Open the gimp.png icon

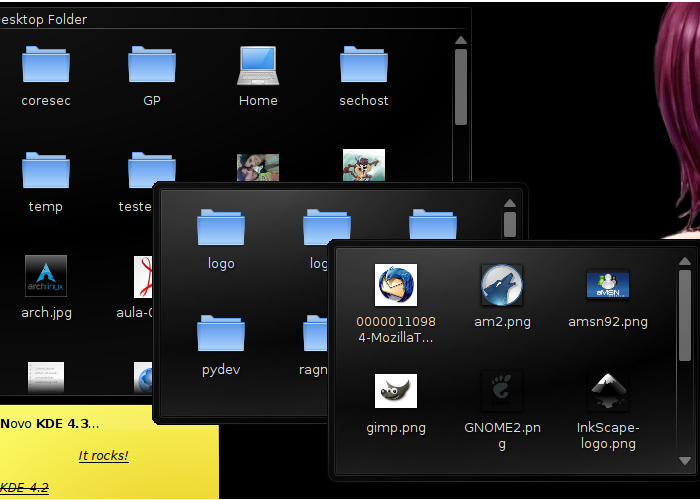[x=396, y=391]
